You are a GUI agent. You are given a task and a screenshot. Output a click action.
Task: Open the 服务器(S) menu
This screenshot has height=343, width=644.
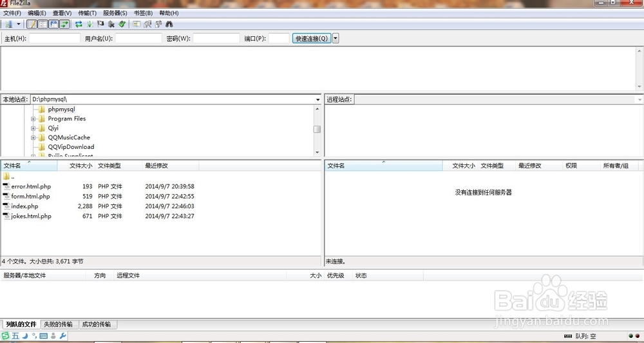coord(115,13)
